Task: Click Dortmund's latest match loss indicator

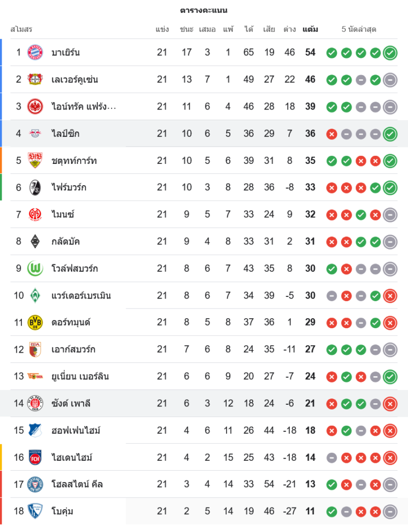Action: (x=390, y=322)
